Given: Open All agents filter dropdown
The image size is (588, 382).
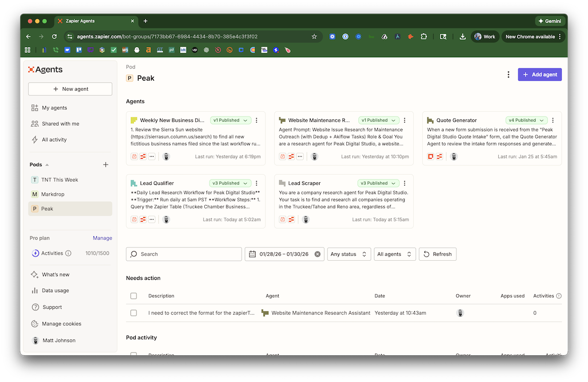Looking at the screenshot, I should [x=394, y=254].
